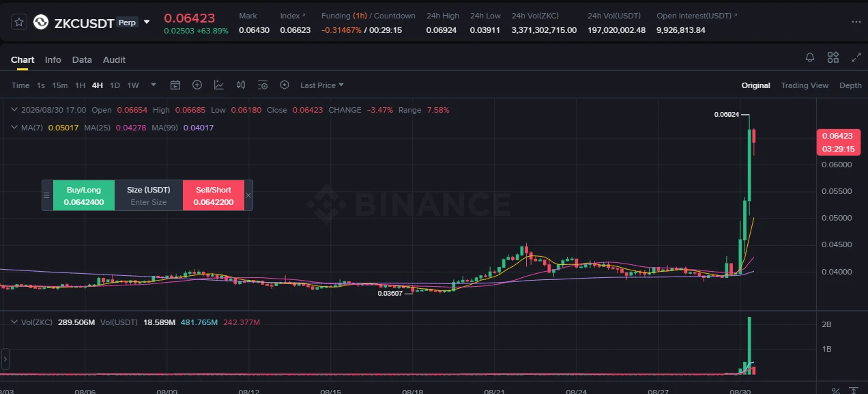Image resolution: width=868 pixels, height=394 pixels.
Task: Expand more time intervals dropdown arrow
Action: click(154, 85)
